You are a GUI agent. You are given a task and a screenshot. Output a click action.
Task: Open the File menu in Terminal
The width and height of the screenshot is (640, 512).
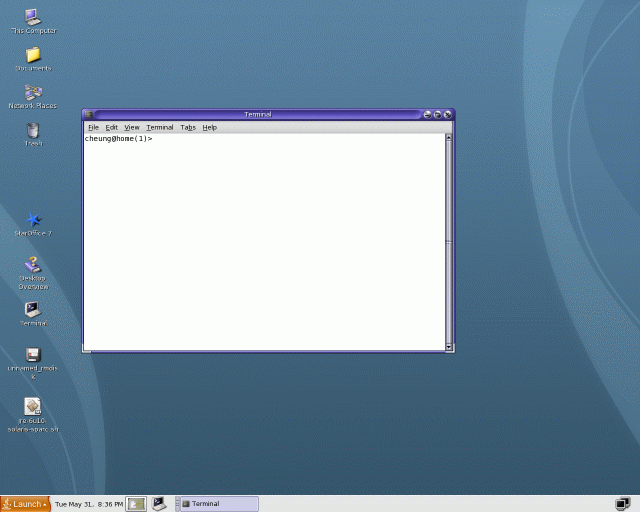pyautogui.click(x=93, y=127)
